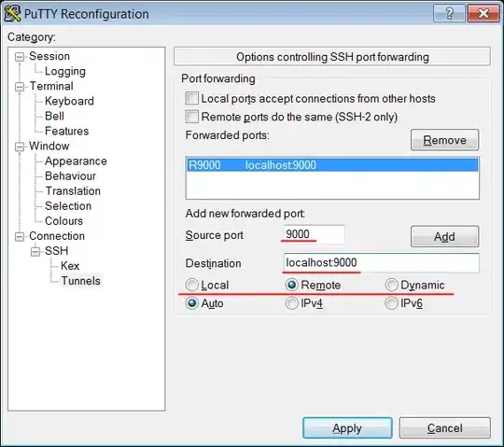Screen dimensions: 504x447
Task: Open the Colours category
Action: pos(63,221)
